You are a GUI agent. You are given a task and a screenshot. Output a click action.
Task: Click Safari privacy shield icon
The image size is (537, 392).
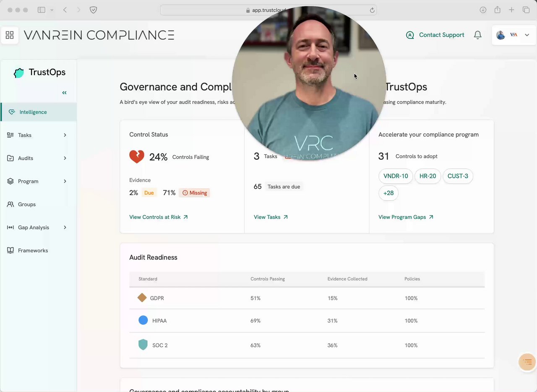tap(94, 10)
